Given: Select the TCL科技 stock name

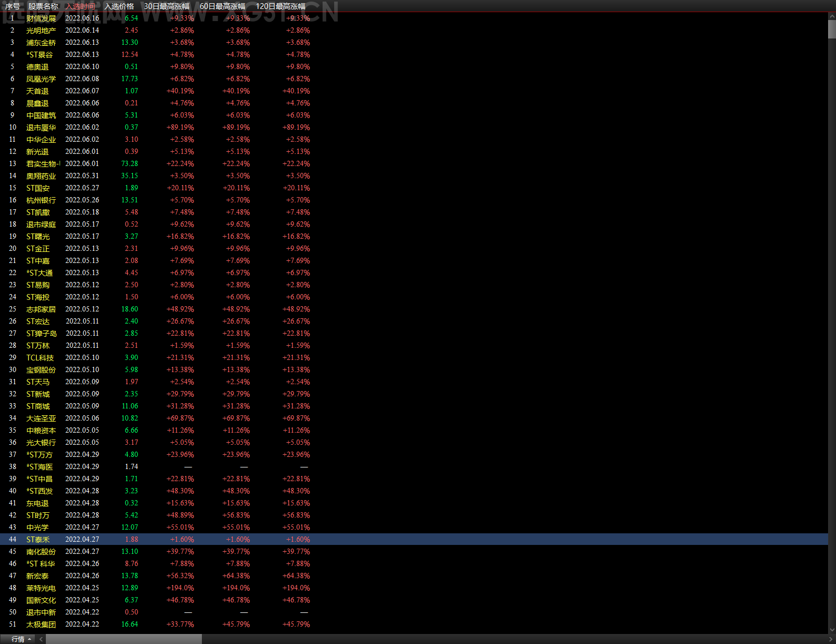Looking at the screenshot, I should (x=40, y=358).
